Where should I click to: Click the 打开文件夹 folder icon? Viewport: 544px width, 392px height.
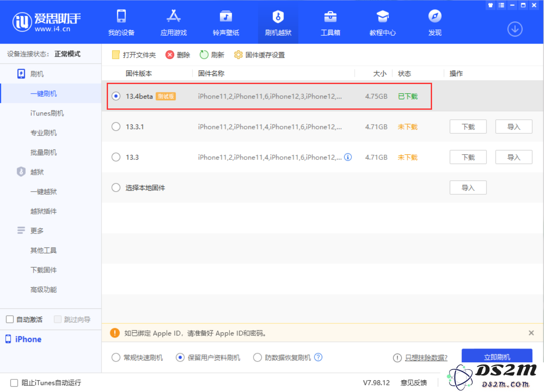pos(115,55)
